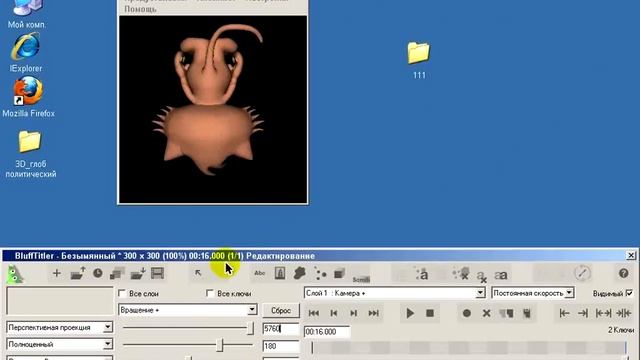Screen dimensions: 640x360
Task: Open the 'Слой 1 : Камера' layer dropdown
Action: [x=480, y=293]
